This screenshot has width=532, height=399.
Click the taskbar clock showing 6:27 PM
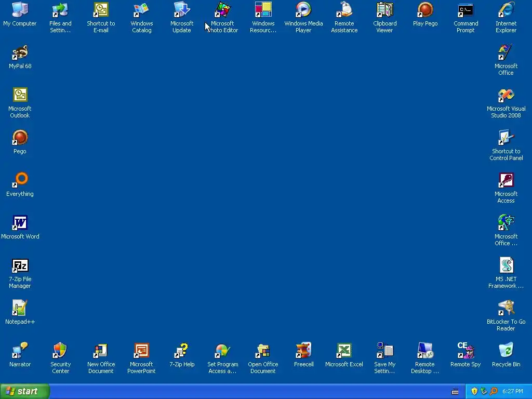[513, 392]
